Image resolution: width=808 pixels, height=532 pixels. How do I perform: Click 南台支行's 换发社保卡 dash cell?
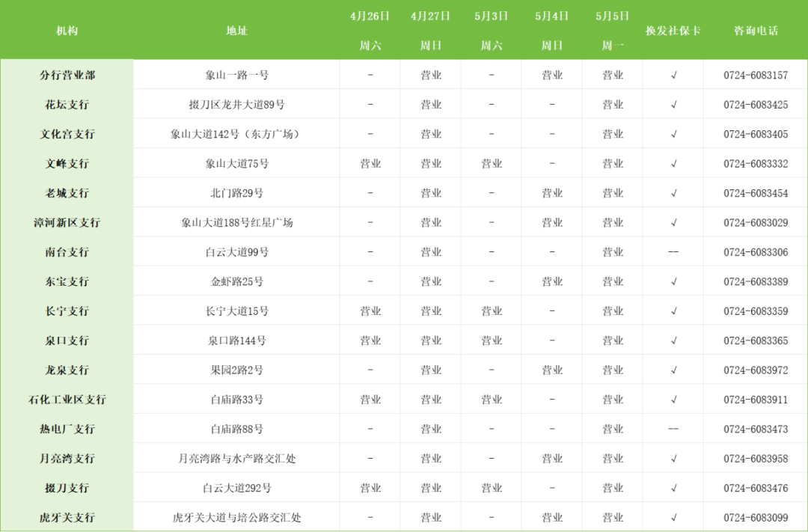click(x=673, y=252)
